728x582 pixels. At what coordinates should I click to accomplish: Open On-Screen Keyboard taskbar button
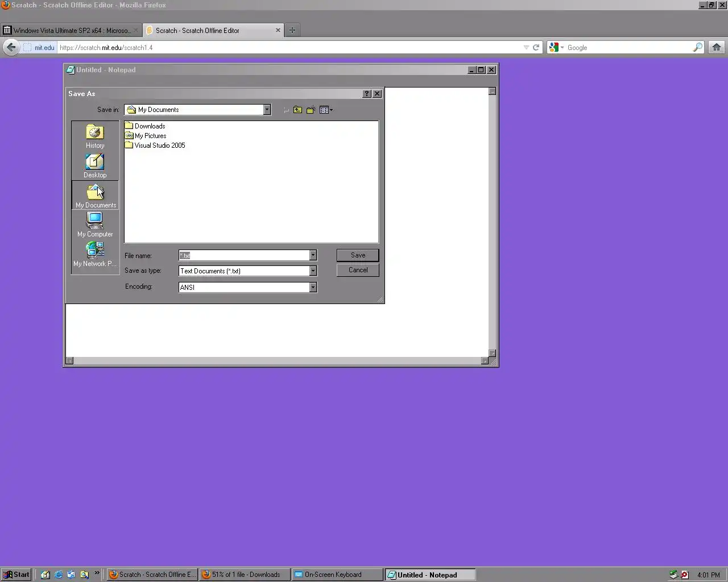coord(337,575)
